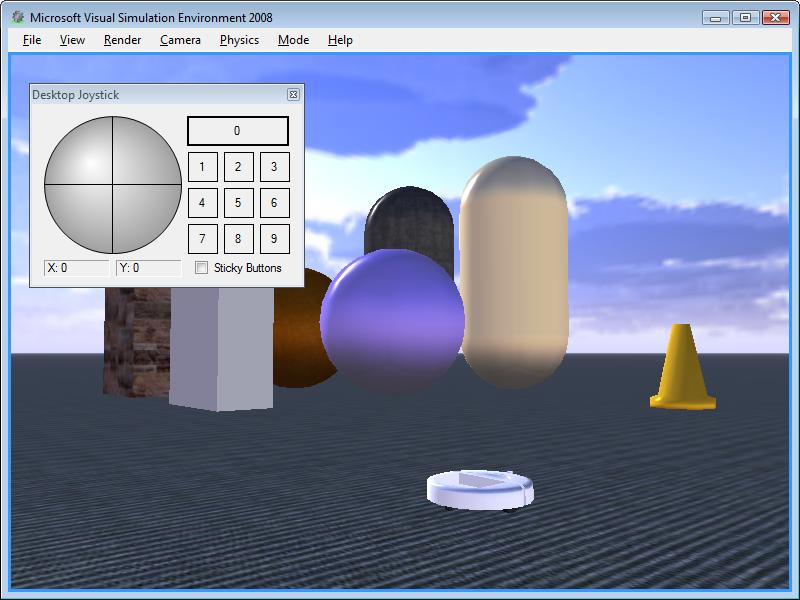Select the yellow traffic cone
The image size is (800, 600).
(682, 367)
